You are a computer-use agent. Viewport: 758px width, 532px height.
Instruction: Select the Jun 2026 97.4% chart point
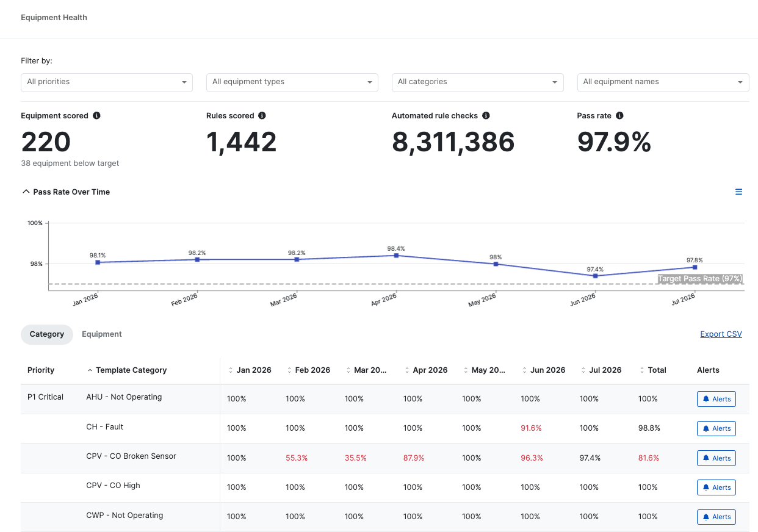(595, 276)
